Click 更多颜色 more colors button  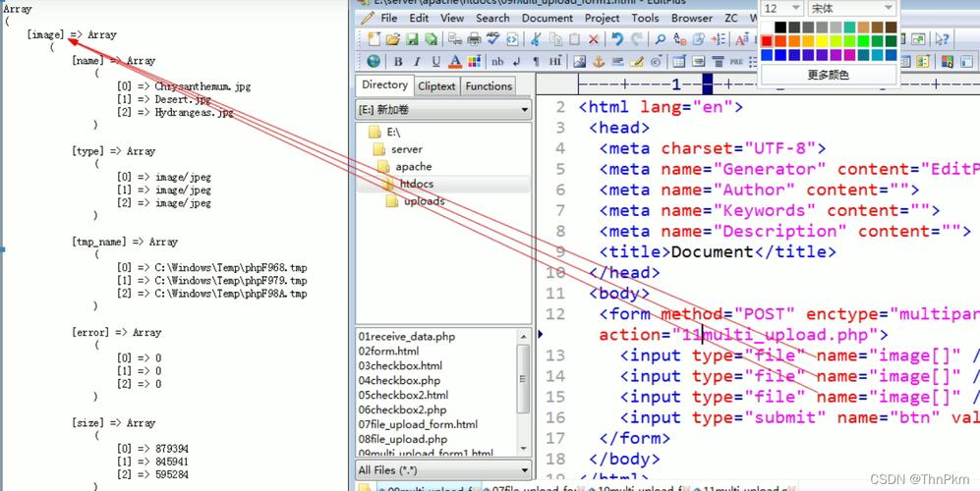[x=829, y=75]
